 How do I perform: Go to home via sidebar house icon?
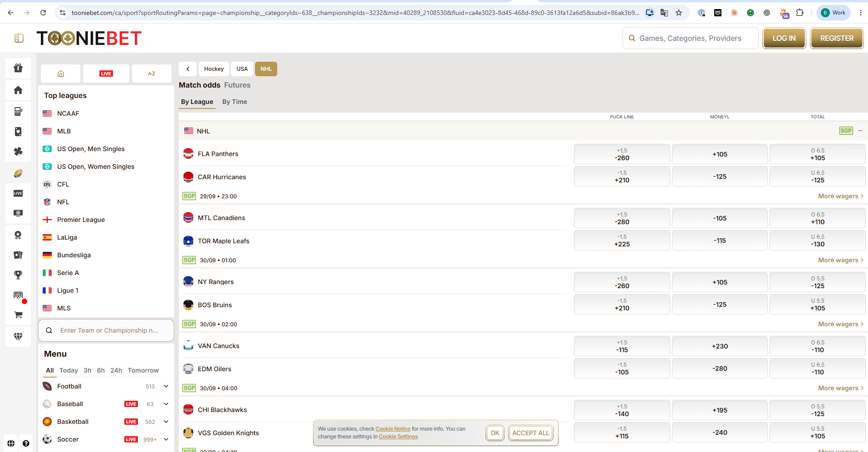click(18, 90)
